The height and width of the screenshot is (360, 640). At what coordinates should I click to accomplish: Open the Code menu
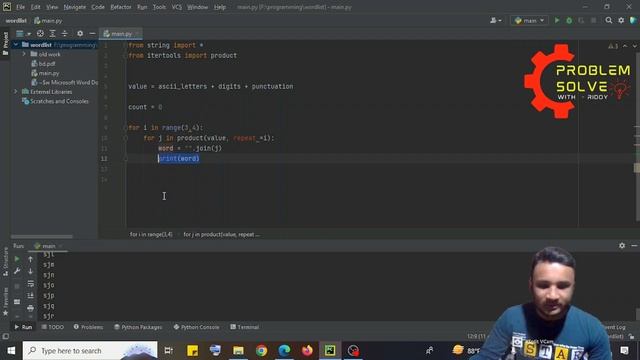(x=98, y=7)
